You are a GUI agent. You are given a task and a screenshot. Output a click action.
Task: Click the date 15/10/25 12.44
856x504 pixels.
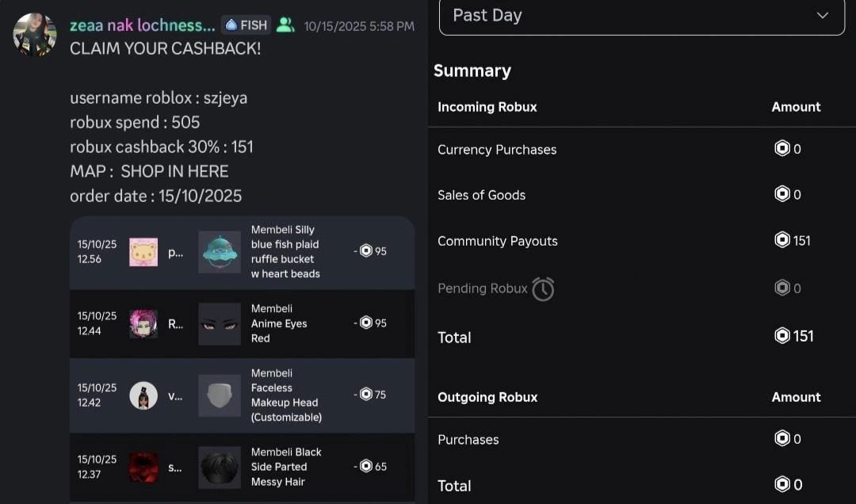tap(97, 323)
